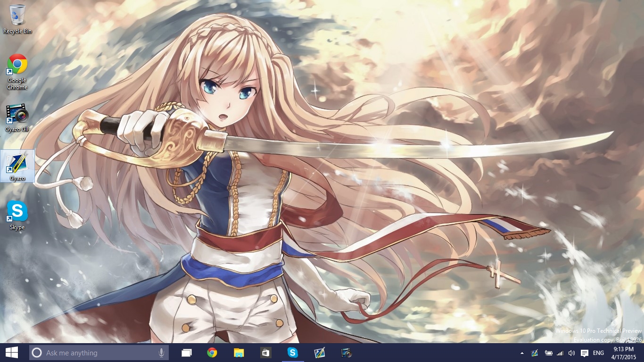Show hidden system tray icons
Viewport: 644px width, 362px height.
[522, 353]
